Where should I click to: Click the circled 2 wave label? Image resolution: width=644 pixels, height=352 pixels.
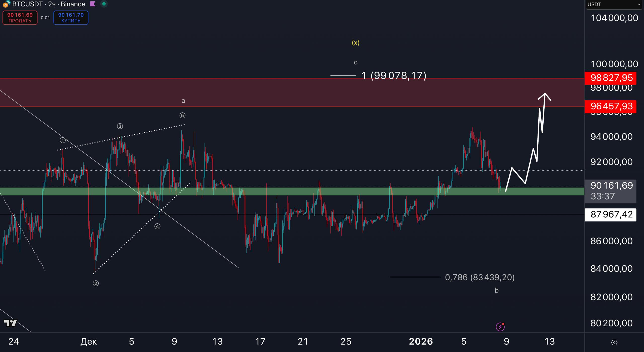[96, 284]
